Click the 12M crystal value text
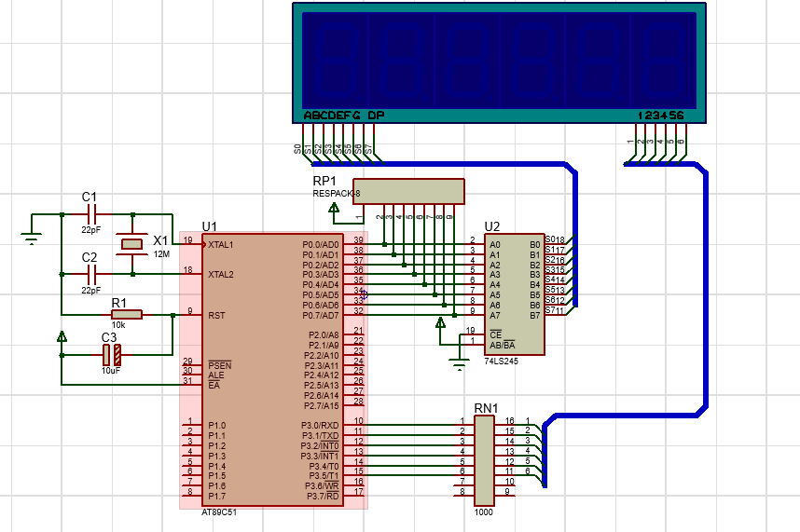Viewport: 800px width, 532px height. pyautogui.click(x=161, y=253)
